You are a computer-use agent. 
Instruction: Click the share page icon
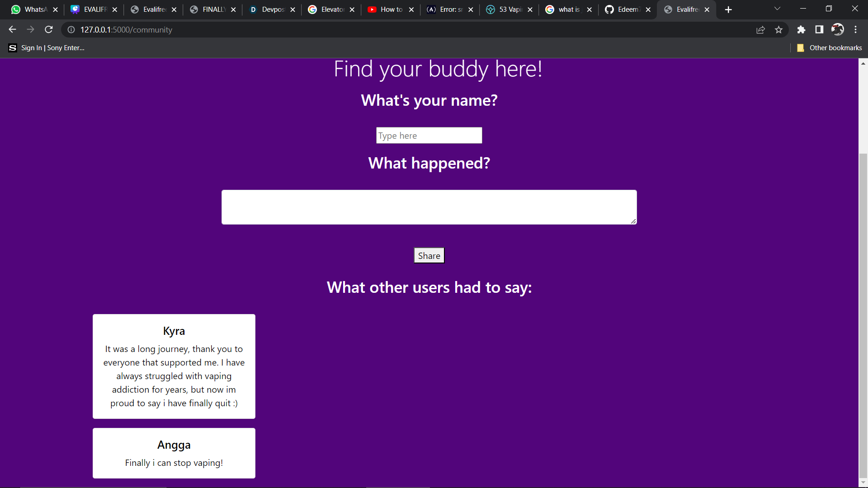tap(760, 30)
